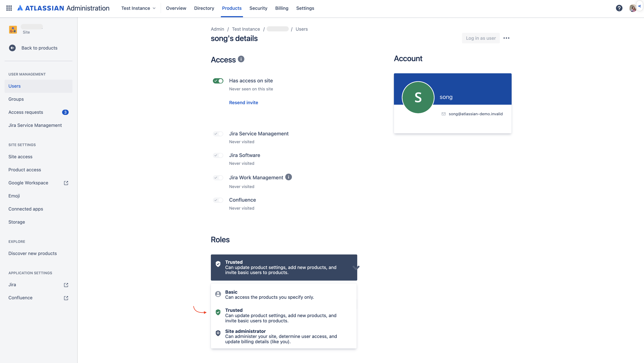Click the Resend invite link
The width and height of the screenshot is (644, 363).
pos(244,103)
